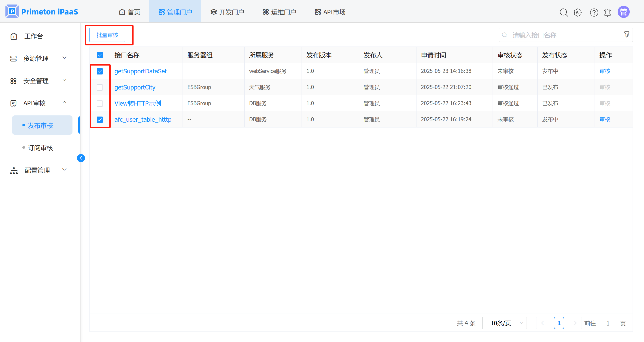Click the purple user avatar
Screen dimensions: 644x342
(x=623, y=12)
